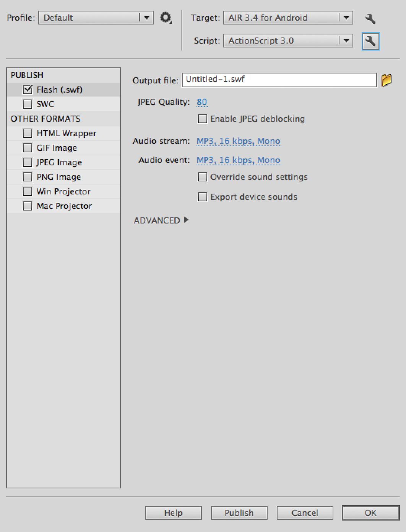Select the PNG Image row label
Screen dimensions: 406x532
(59, 177)
